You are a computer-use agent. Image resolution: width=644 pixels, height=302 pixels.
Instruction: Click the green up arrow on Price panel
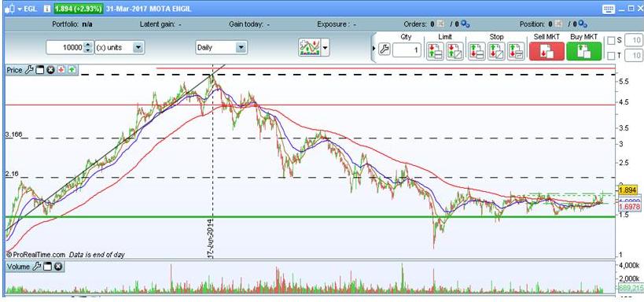pos(72,70)
